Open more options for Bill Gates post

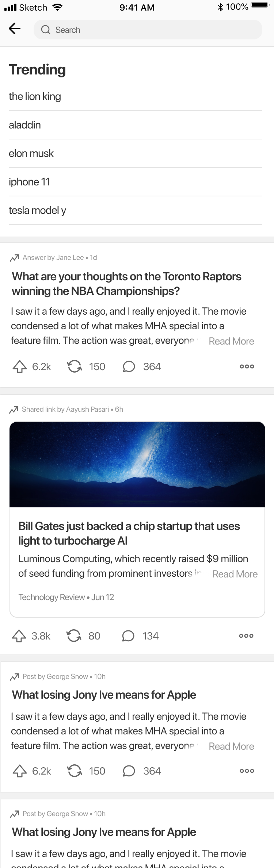tap(246, 636)
